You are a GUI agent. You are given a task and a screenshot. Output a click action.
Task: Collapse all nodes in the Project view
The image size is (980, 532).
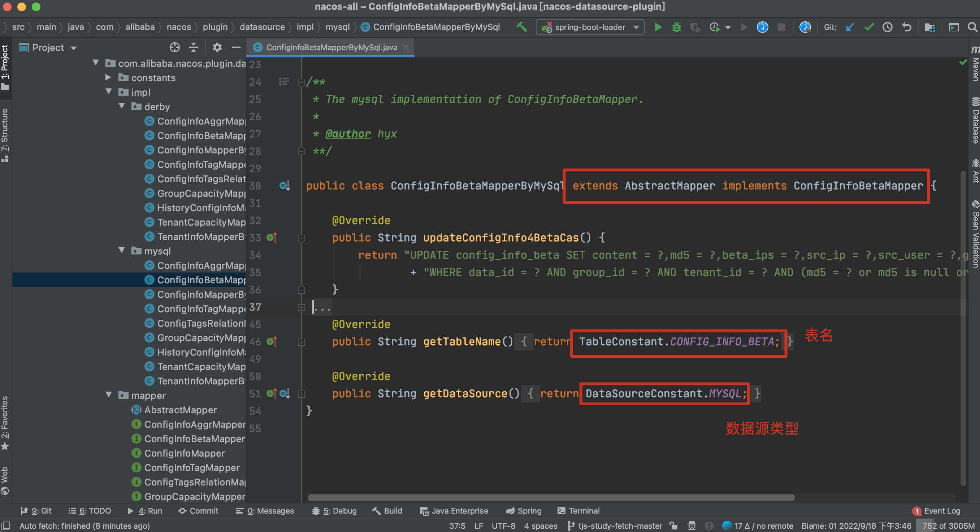194,47
